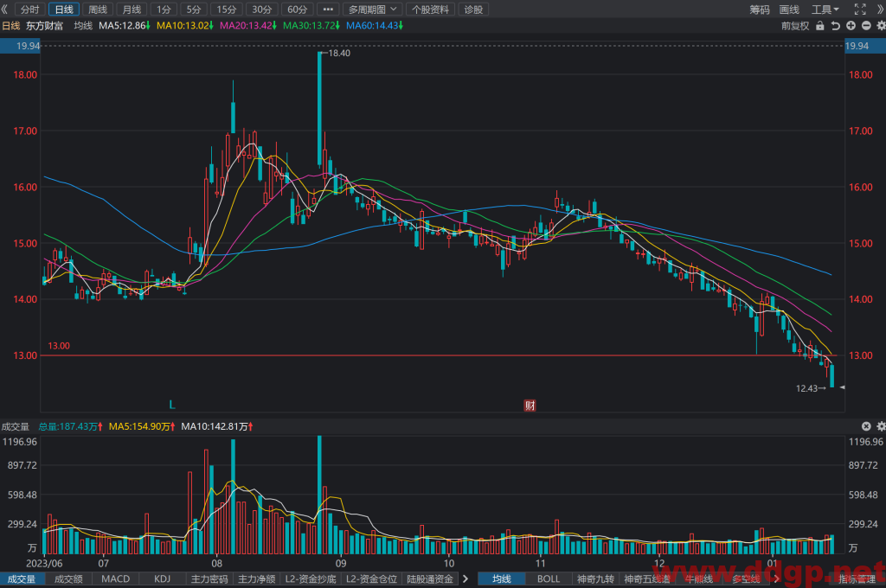This screenshot has width=886, height=588.
Task: Click the 总量:187.43万 volume label
Action: point(71,426)
